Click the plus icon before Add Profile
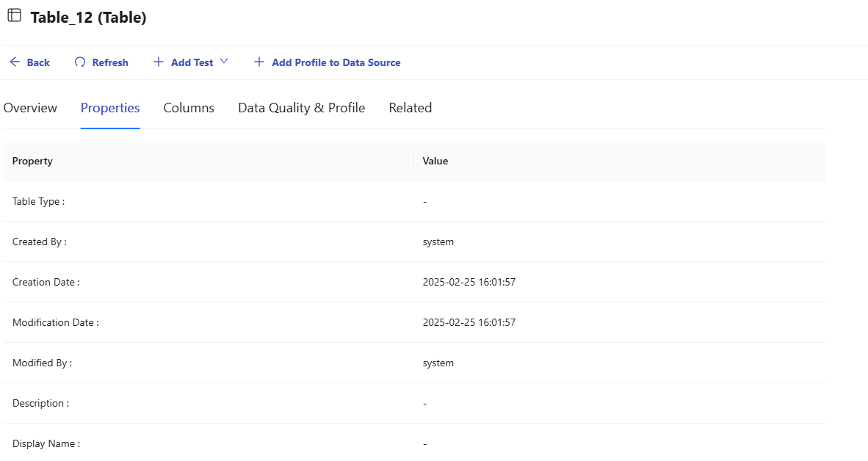The width and height of the screenshot is (868, 461). point(259,62)
